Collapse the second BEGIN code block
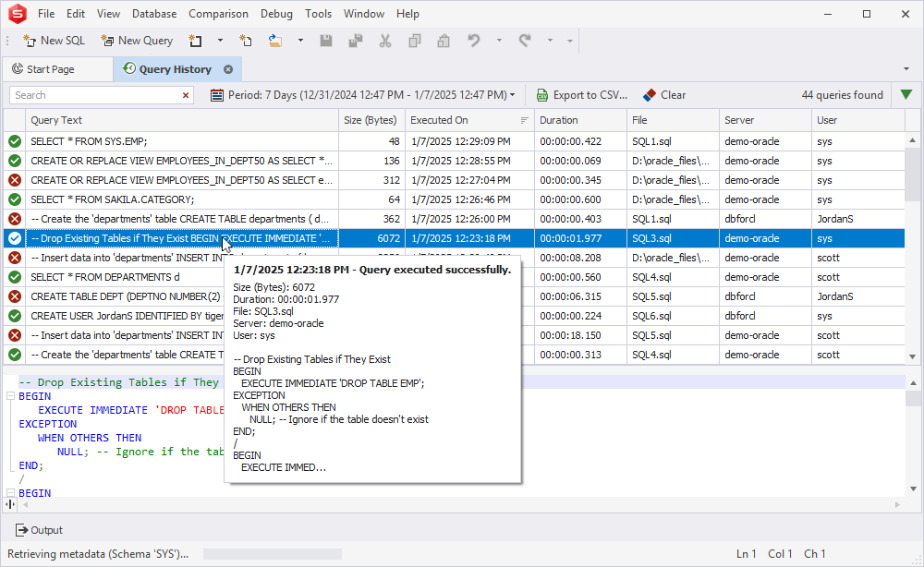 [10, 493]
